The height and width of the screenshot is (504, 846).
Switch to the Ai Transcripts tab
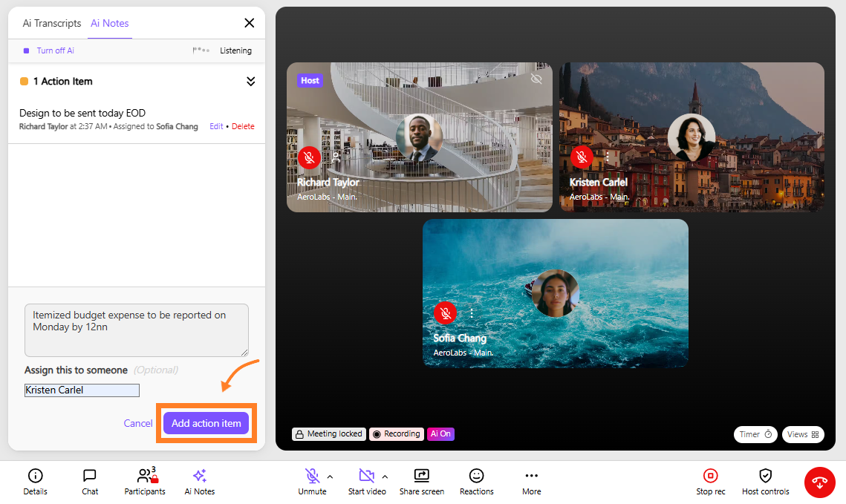pos(52,23)
